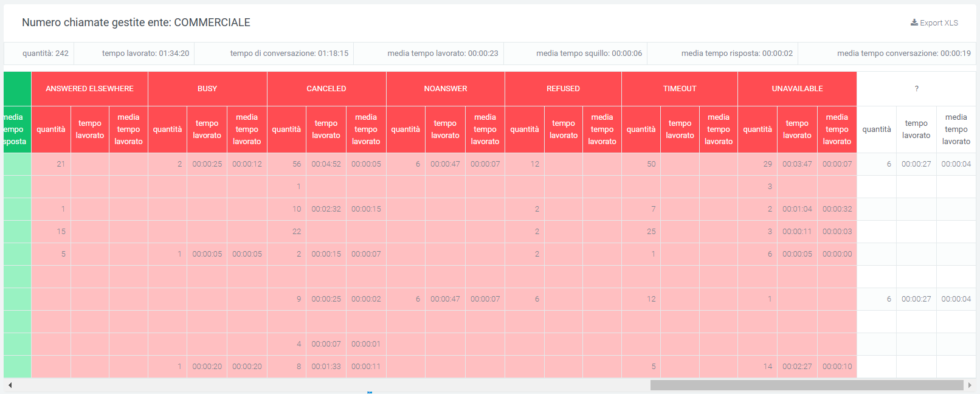980x394 pixels.
Task: Select the ANSWERED ELSEWHERE column group header
Action: [89, 89]
